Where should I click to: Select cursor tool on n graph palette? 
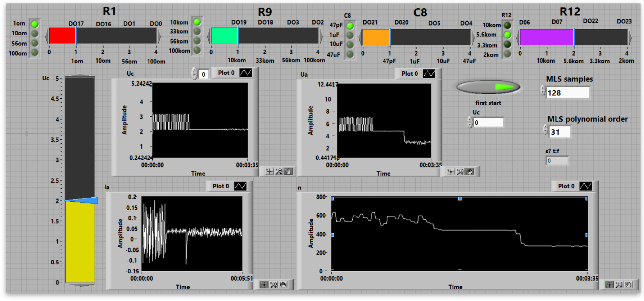pos(609,285)
